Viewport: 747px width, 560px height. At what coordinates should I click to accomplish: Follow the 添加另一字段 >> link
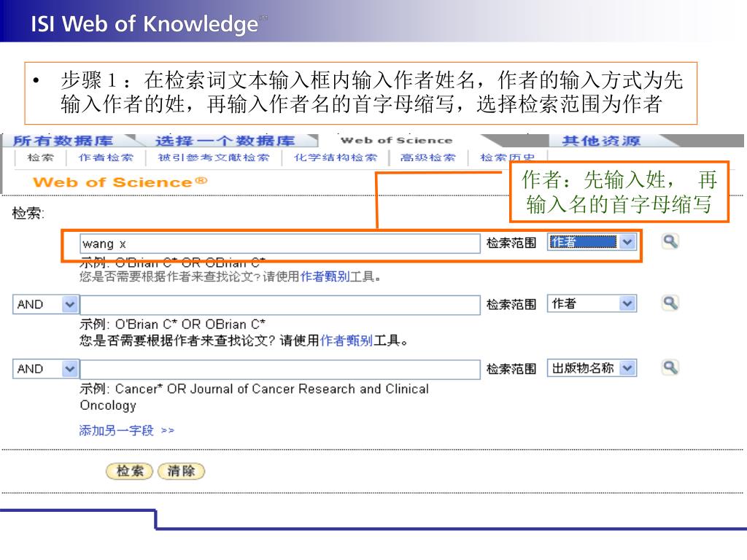point(127,430)
